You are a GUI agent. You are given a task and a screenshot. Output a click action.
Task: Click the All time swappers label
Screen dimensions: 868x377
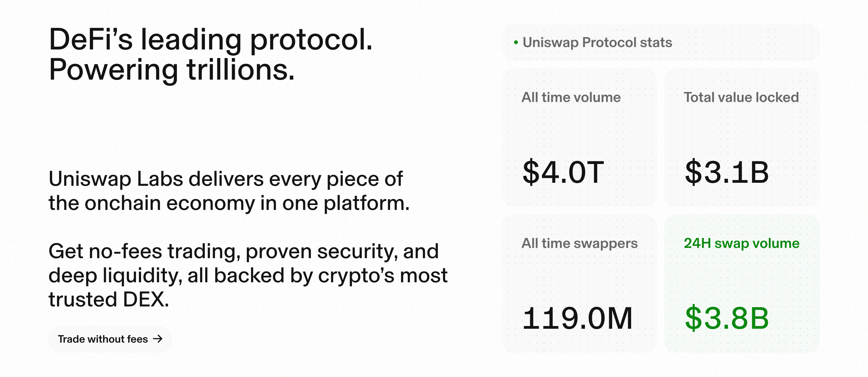[580, 243]
